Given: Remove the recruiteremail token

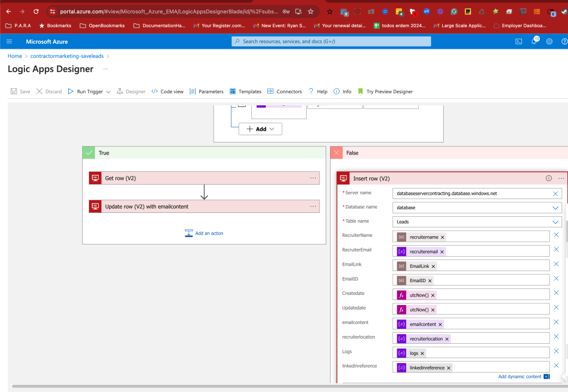Looking at the screenshot, I should [442, 252].
